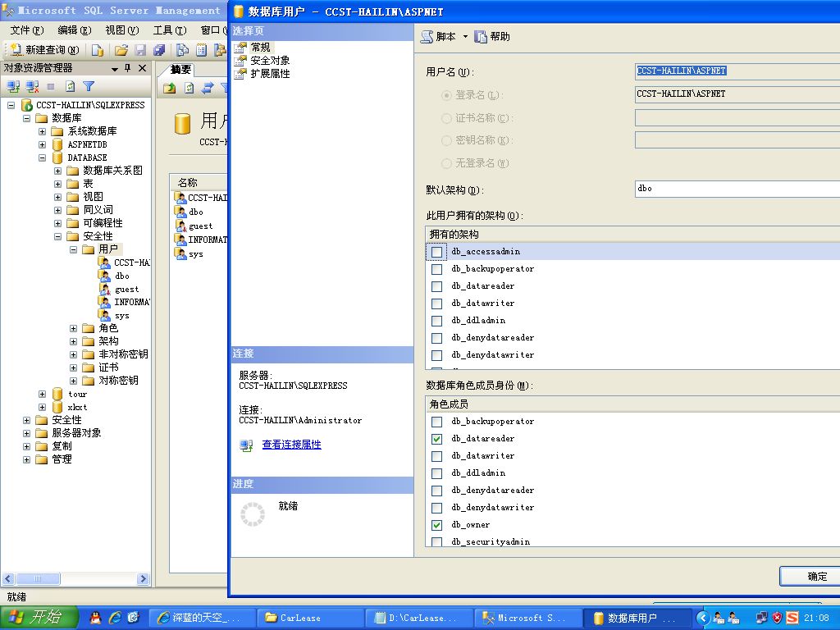The image size is (840, 630).
Task: Uncheck db_datareader role membership
Action: click(436, 439)
